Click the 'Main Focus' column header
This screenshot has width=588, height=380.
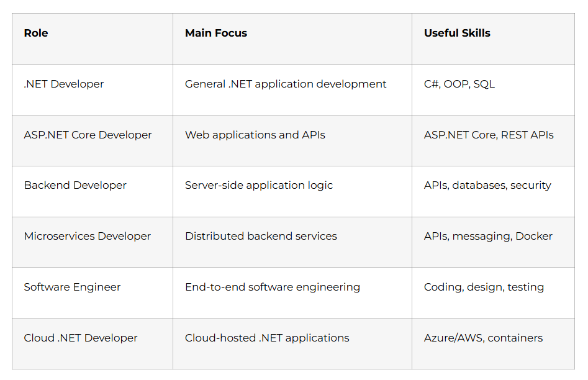pos(292,38)
